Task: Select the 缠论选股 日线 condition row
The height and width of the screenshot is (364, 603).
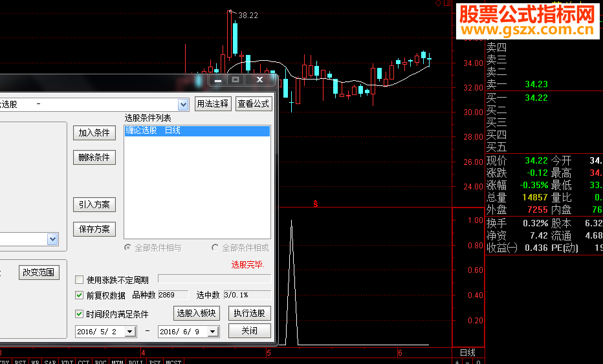Action: click(197, 131)
